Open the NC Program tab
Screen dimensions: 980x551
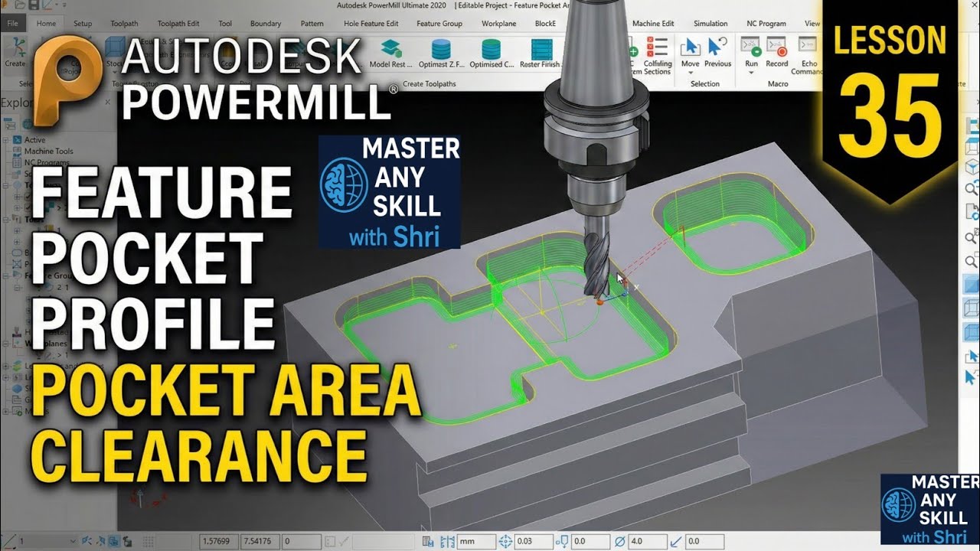767,24
